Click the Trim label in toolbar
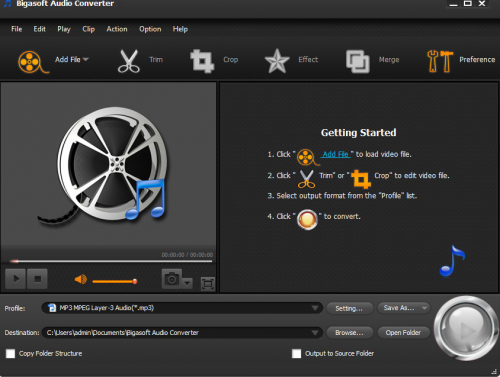Image resolution: width=500 pixels, height=377 pixels. pos(156,60)
